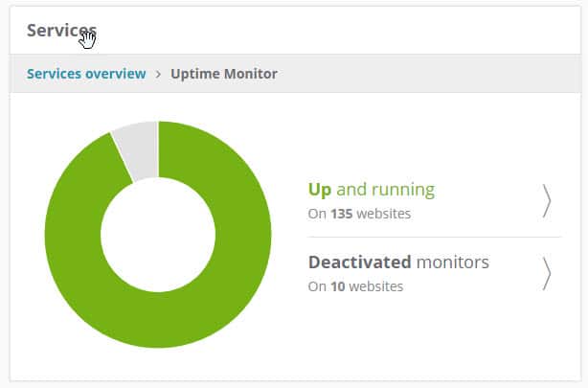Click the breadcrumb separator arrow icon

click(x=158, y=74)
